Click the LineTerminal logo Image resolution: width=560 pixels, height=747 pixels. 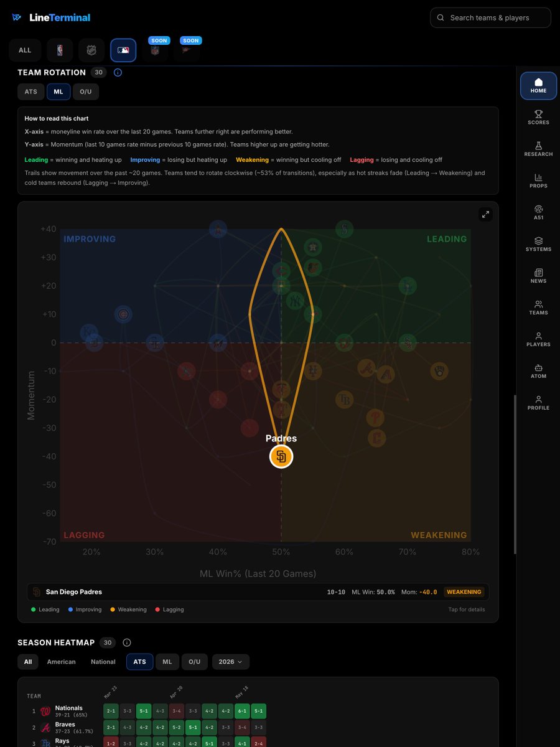(x=51, y=17)
